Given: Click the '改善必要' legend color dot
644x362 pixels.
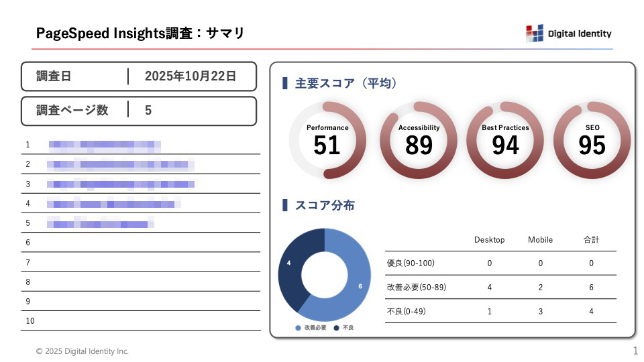Looking at the screenshot, I should (x=298, y=328).
